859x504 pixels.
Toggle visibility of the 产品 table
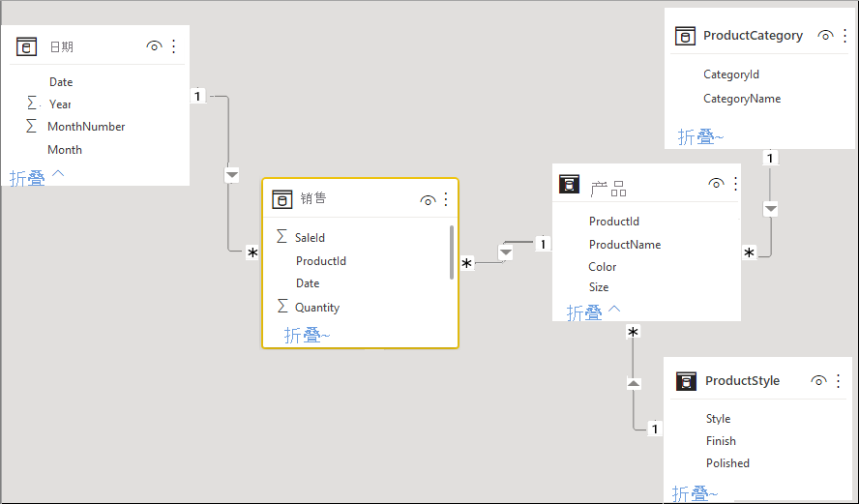coord(716,184)
